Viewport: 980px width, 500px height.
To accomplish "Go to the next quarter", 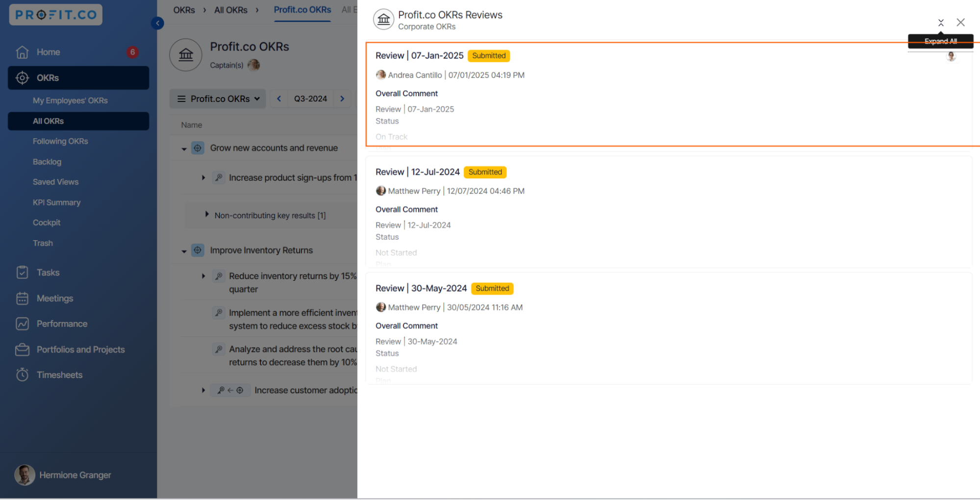I will point(342,99).
